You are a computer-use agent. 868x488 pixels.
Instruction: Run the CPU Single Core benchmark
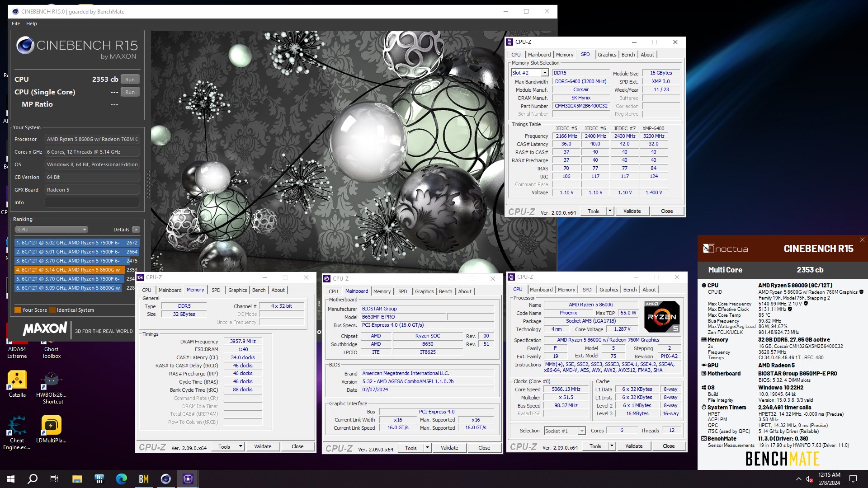pyautogui.click(x=130, y=92)
